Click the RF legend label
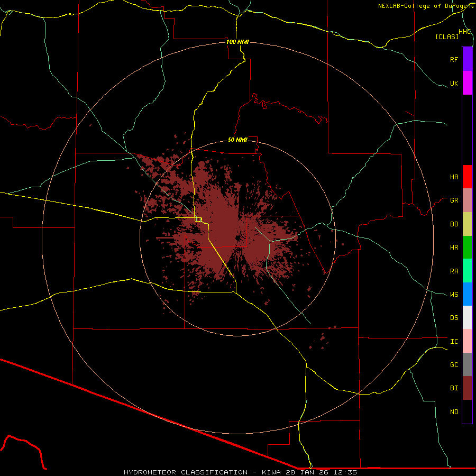The height and width of the screenshot is (476, 476). 454,59
